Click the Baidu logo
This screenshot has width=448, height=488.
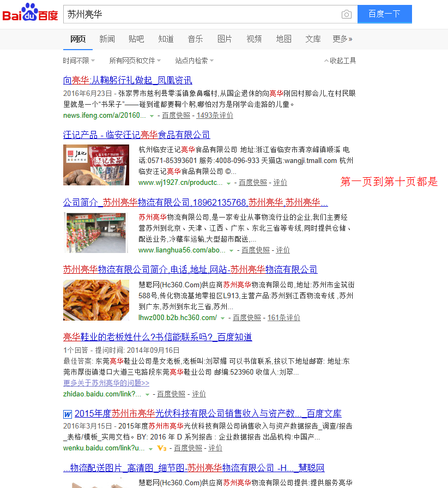pos(30,13)
